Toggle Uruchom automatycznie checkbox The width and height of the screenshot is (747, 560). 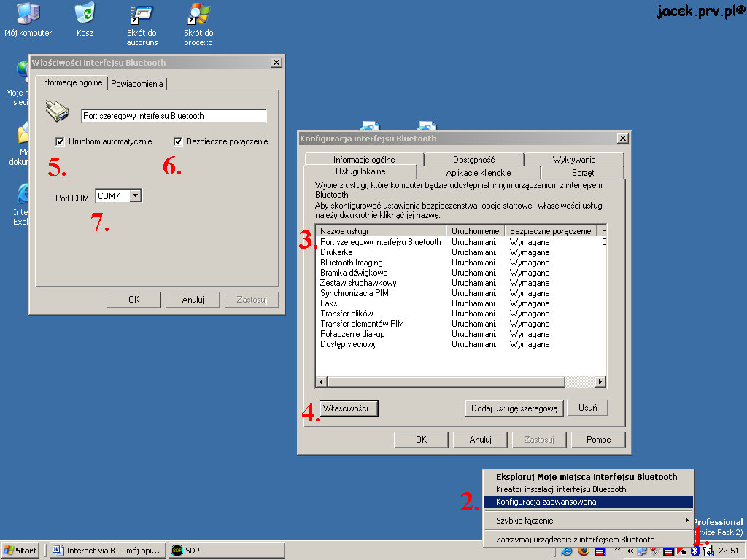(60, 141)
